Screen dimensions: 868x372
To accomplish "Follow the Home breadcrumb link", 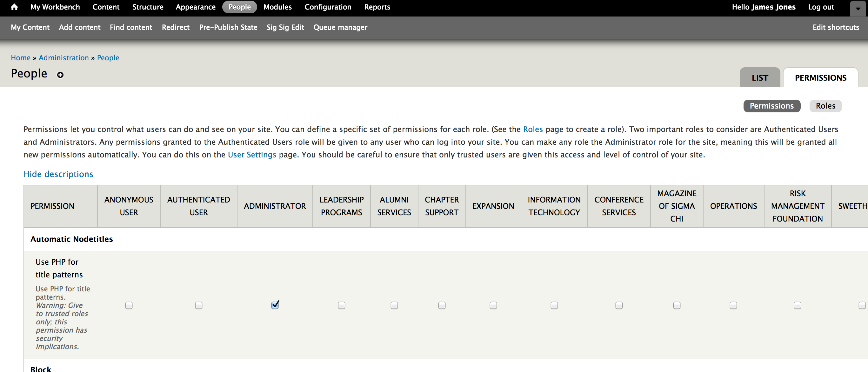I will coord(21,58).
